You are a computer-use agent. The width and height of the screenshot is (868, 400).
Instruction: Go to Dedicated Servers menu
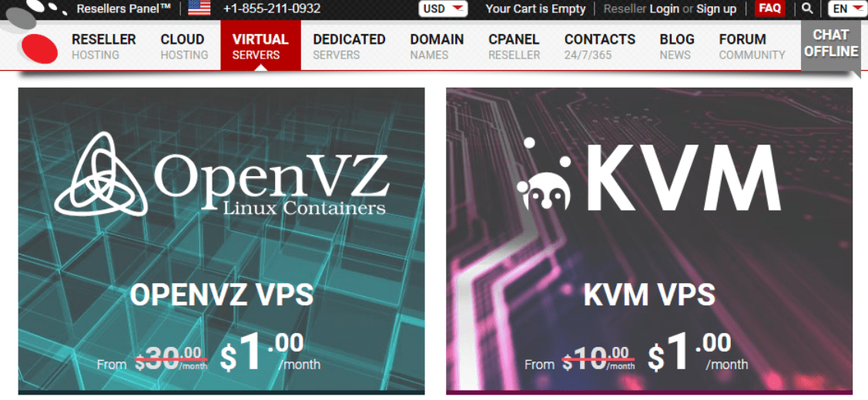(349, 46)
